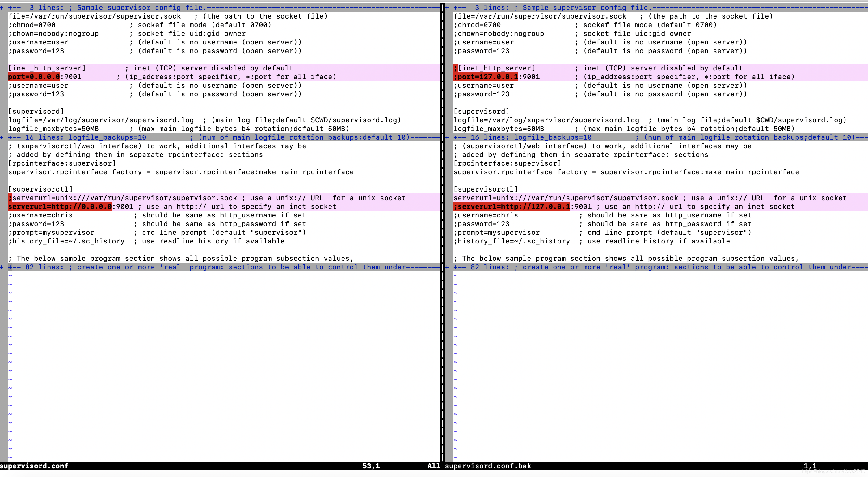Click the [supervisord] section header in supervisord.conf

click(x=36, y=112)
